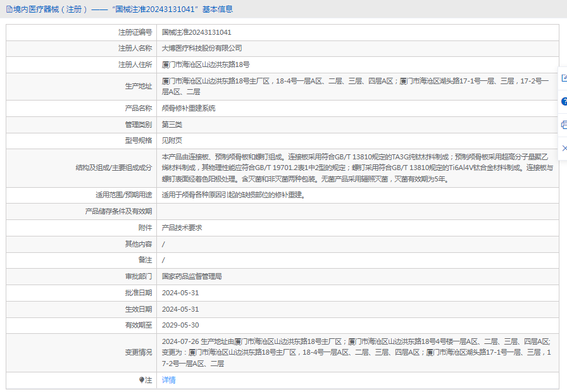This screenshot has width=567, height=392.
Task: Open the blue question mark help icon
Action: coord(564,102)
